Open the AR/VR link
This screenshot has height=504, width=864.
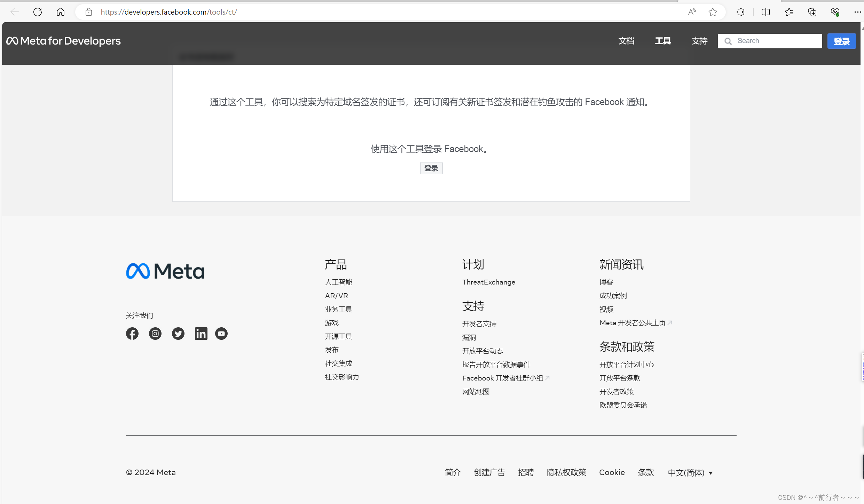[x=337, y=296]
